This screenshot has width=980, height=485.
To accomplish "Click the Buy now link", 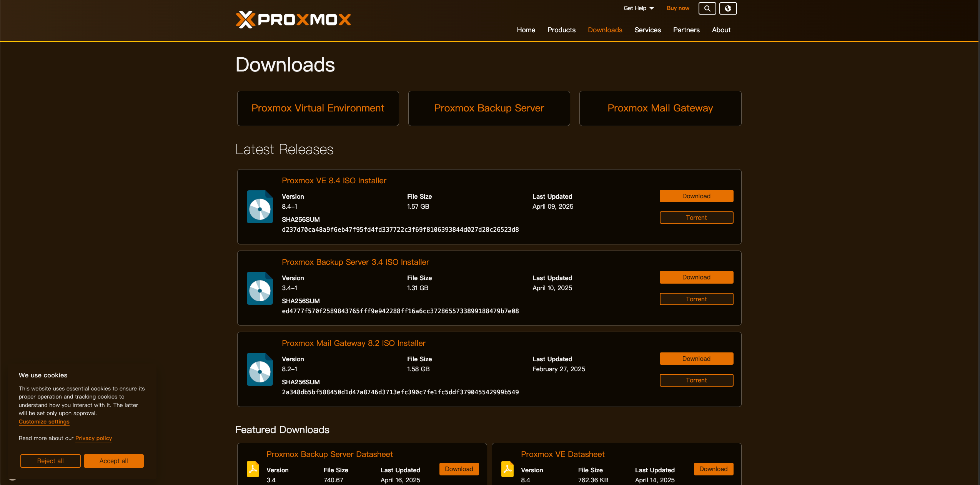I will pos(677,8).
